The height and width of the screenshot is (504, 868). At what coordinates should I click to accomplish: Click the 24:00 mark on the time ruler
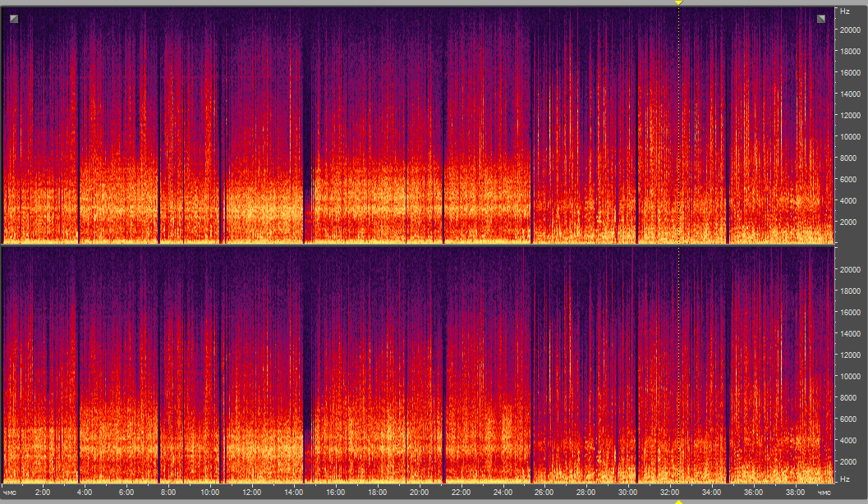click(503, 493)
